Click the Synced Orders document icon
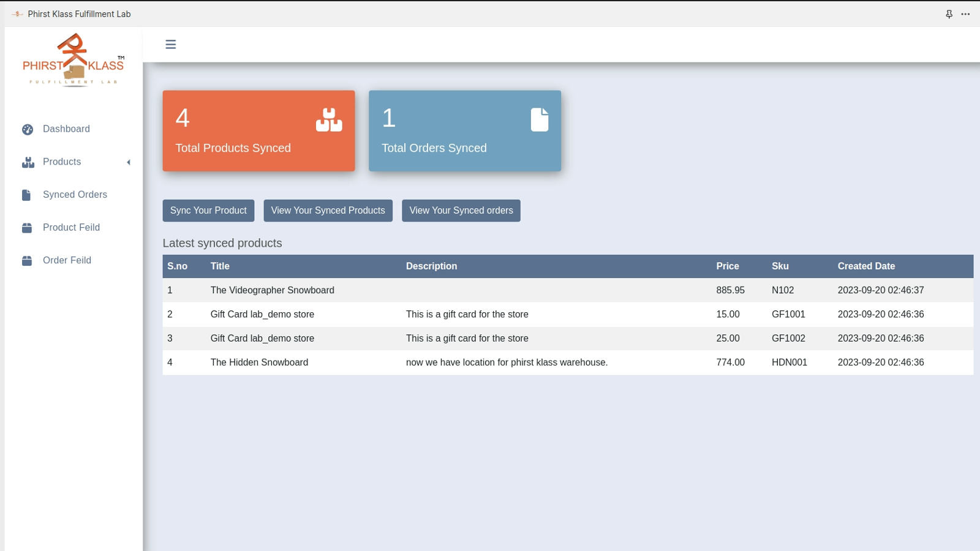The image size is (980, 551). click(x=27, y=194)
